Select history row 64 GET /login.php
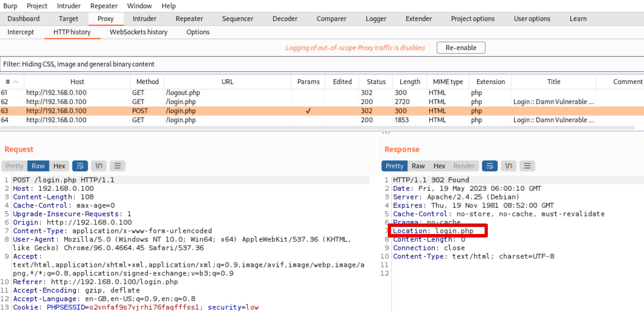The height and width of the screenshot is (312, 644). (x=322, y=120)
